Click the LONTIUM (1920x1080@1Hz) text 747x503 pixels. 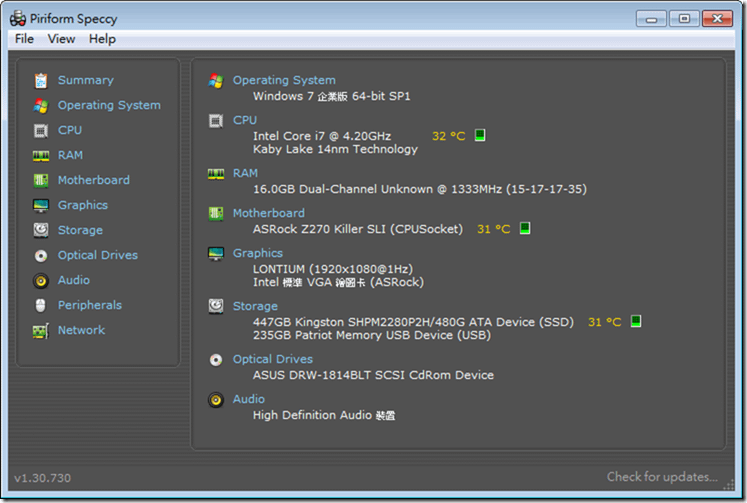point(333,269)
